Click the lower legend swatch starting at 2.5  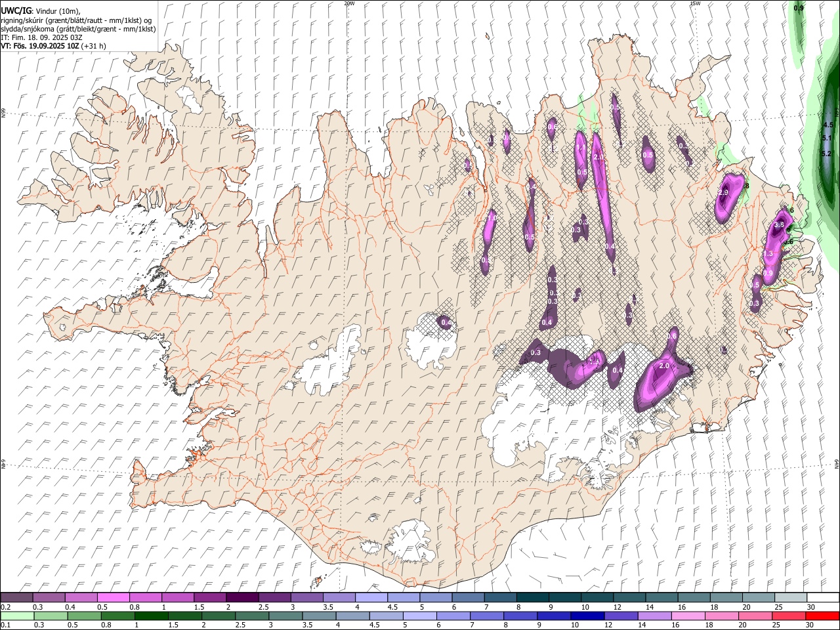(x=252, y=616)
